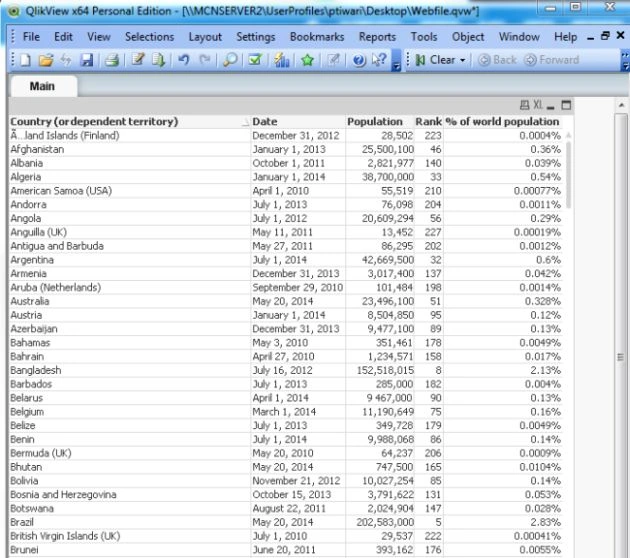Click the Print toolbar icon
The image size is (630, 558).
pos(112,60)
